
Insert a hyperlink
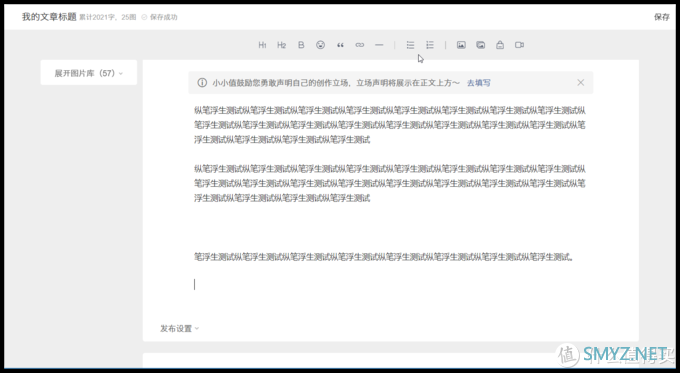coord(360,45)
